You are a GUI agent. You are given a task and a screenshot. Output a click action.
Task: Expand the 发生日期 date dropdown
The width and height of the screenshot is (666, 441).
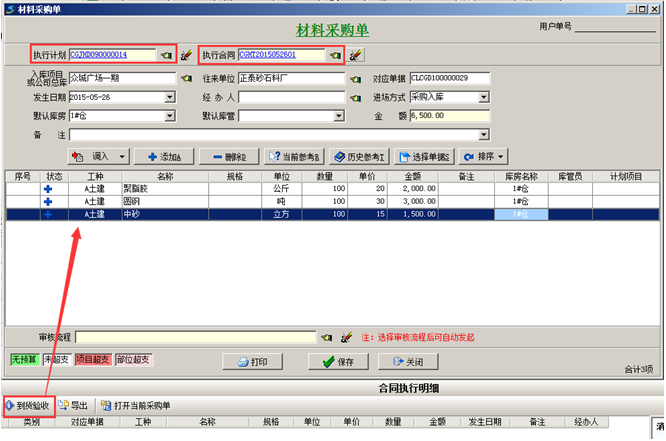[x=170, y=98]
